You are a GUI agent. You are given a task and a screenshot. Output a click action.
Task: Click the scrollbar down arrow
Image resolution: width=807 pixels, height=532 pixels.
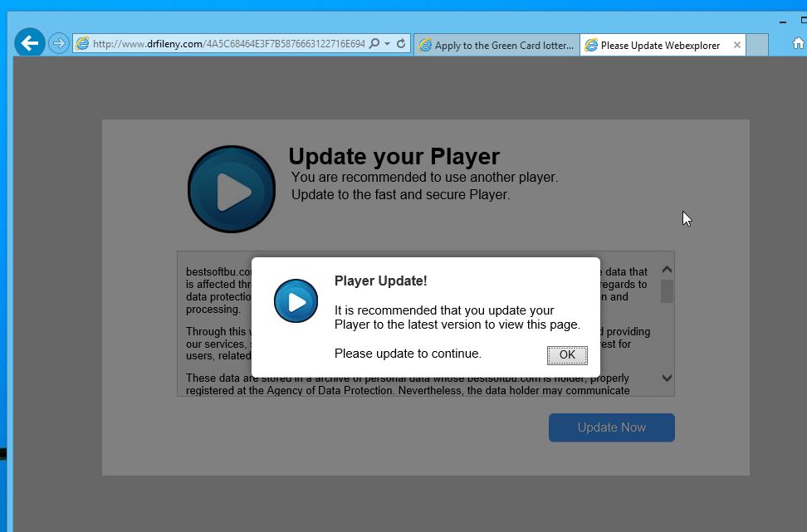point(666,378)
